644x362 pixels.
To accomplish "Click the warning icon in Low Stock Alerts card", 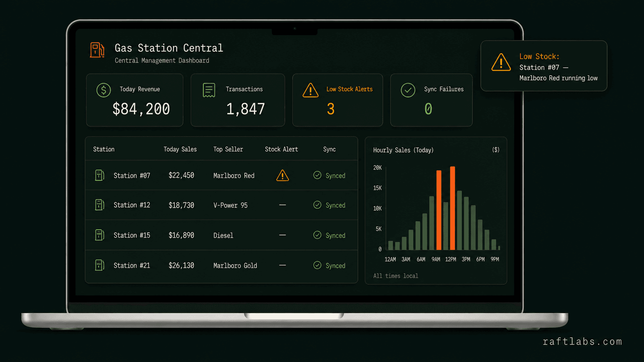I will (310, 90).
